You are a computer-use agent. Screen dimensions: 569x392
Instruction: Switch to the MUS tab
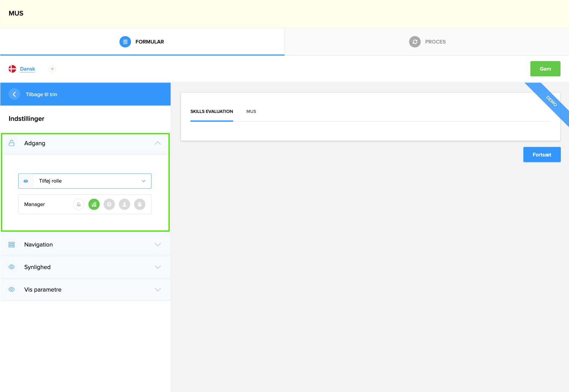coord(251,111)
